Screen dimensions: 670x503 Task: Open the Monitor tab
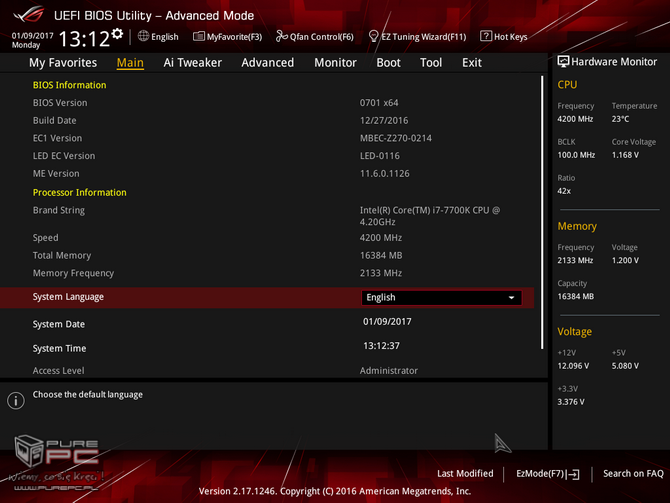coord(335,63)
